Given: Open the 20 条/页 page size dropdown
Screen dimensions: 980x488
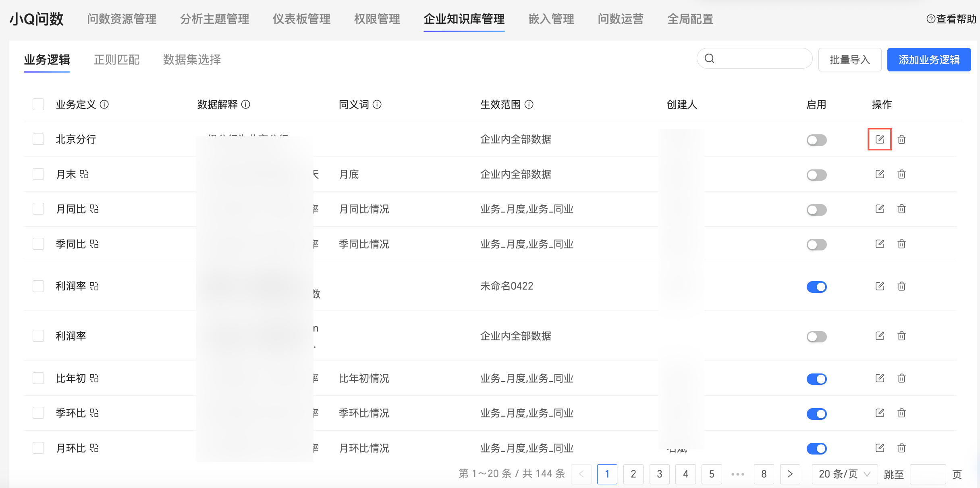Looking at the screenshot, I should pyautogui.click(x=844, y=474).
